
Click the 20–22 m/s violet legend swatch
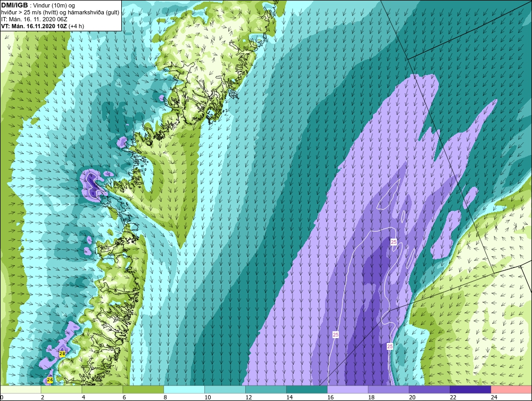tap(429, 389)
